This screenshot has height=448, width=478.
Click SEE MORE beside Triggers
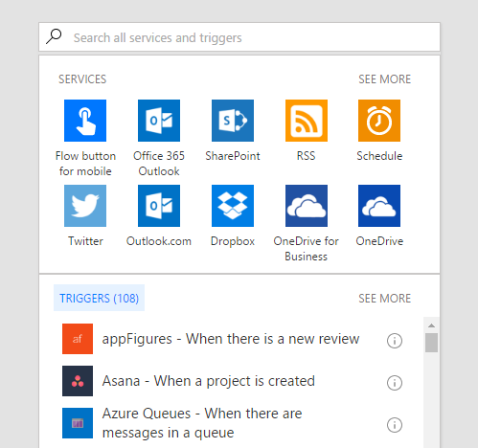pos(385,299)
